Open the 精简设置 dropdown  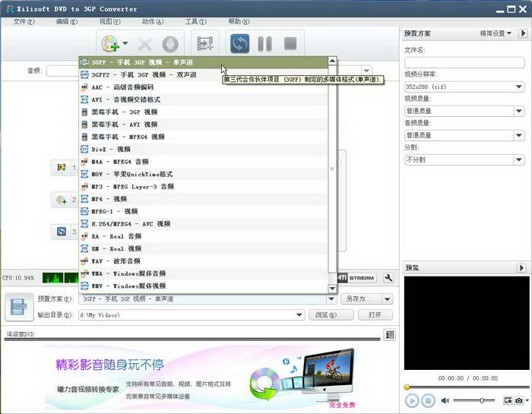[496, 33]
